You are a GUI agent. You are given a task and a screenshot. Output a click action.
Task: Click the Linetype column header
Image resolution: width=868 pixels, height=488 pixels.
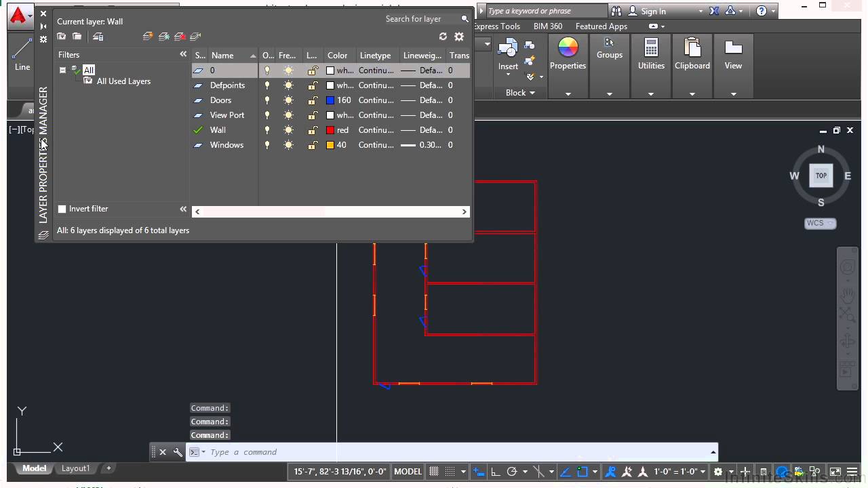tap(375, 56)
